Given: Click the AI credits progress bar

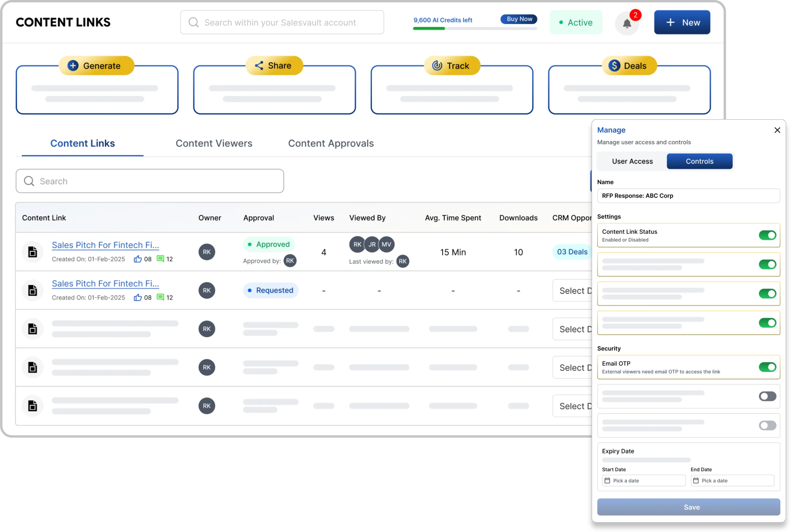Looking at the screenshot, I should click(475, 29).
